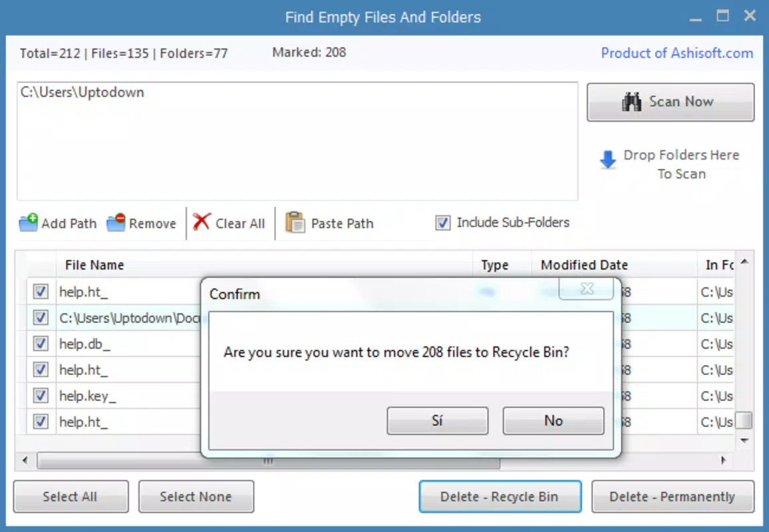Confirm deletion with the Sí button
The height and width of the screenshot is (532, 769).
click(438, 421)
